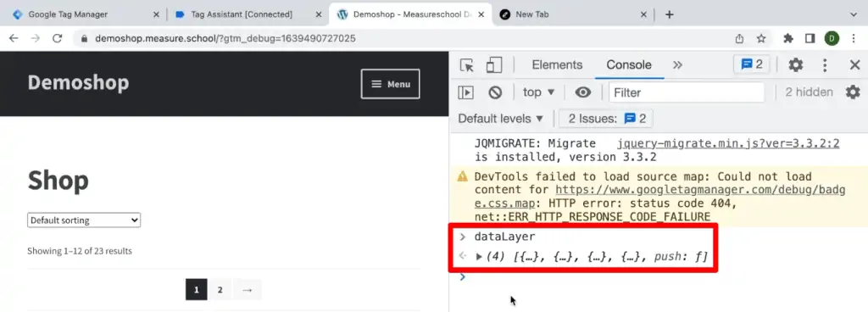Open the Extensions puzzle icon
The height and width of the screenshot is (312, 868).
788,38
